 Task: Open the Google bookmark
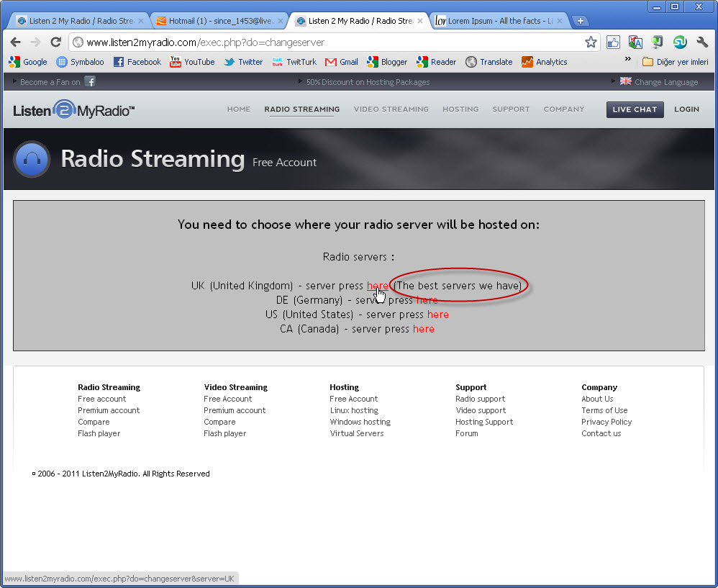click(28, 62)
